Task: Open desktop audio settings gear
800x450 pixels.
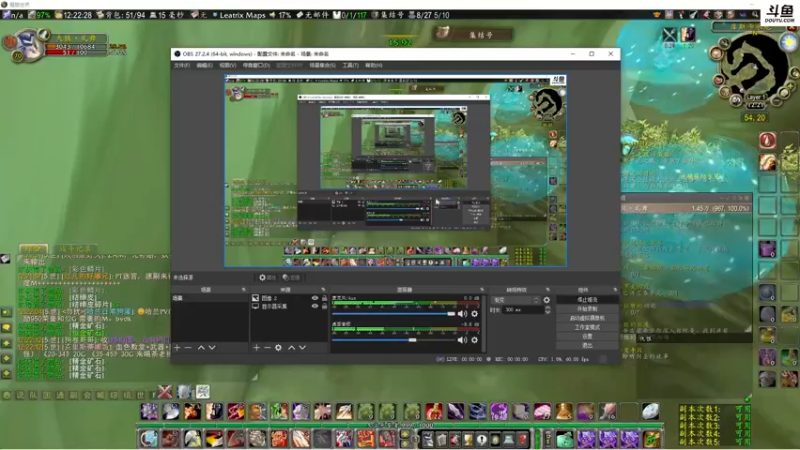Action: click(x=474, y=340)
